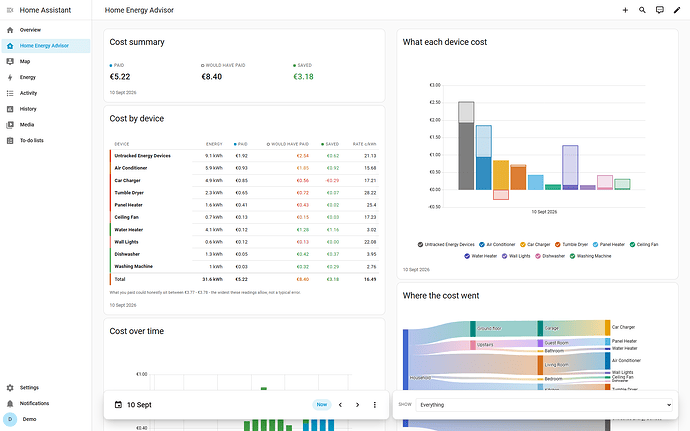Open the date picker overflow menu

tap(374, 405)
